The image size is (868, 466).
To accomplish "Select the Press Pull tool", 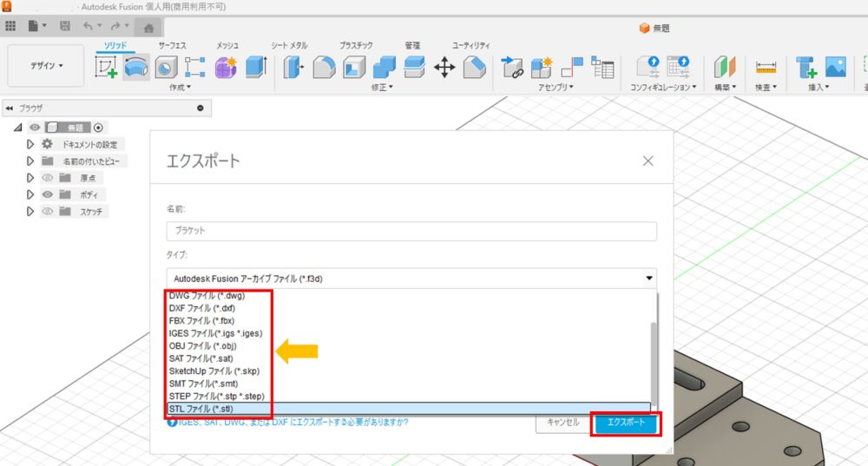I will tap(293, 68).
